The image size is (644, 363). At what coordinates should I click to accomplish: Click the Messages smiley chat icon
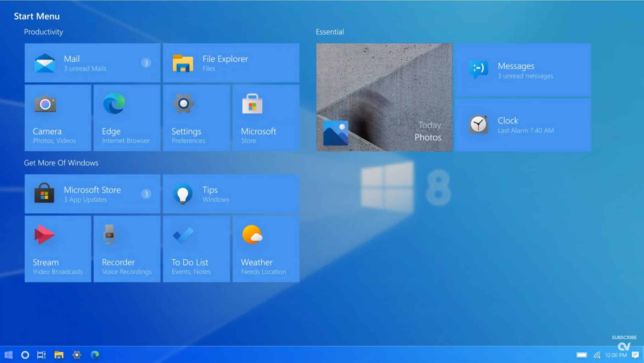click(x=478, y=69)
